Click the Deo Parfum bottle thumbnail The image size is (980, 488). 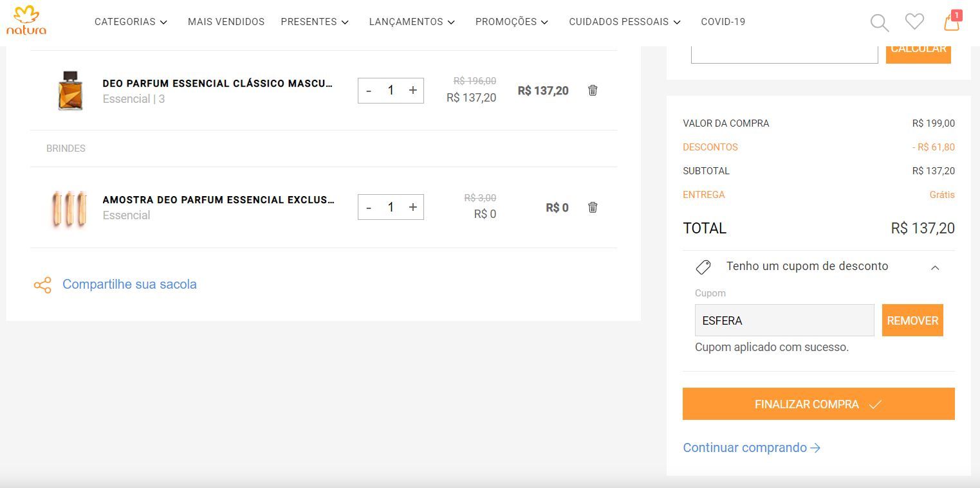[70, 91]
